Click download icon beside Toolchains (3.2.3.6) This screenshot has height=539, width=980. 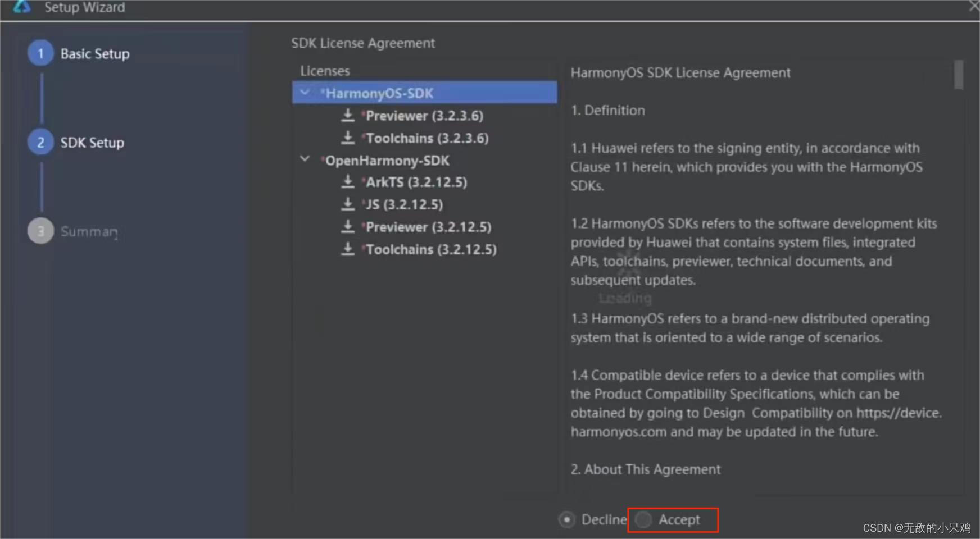(x=348, y=138)
